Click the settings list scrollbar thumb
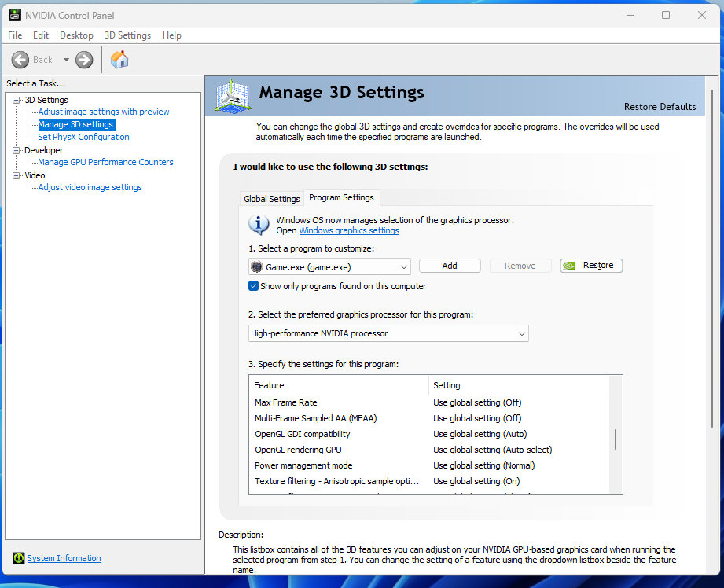Image resolution: width=724 pixels, height=588 pixels. [616, 439]
